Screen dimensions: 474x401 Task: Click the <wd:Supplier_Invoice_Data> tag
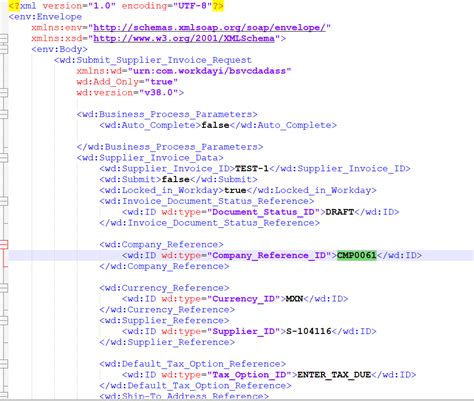(x=150, y=158)
